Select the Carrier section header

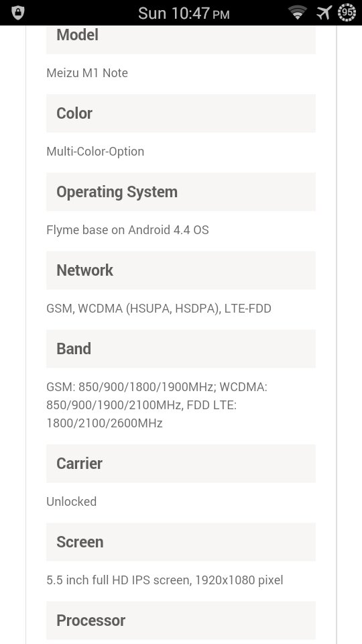coord(181,464)
